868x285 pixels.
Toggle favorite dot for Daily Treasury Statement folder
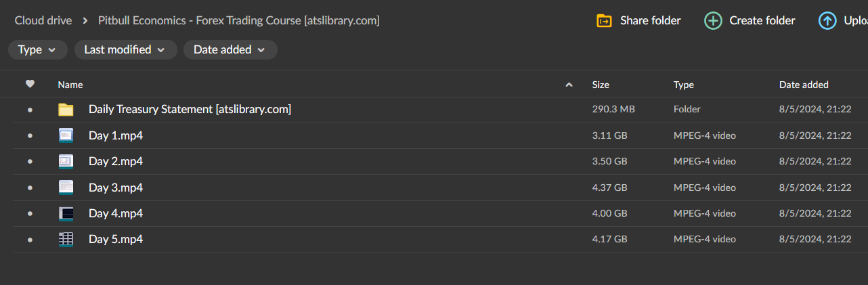[x=30, y=110]
